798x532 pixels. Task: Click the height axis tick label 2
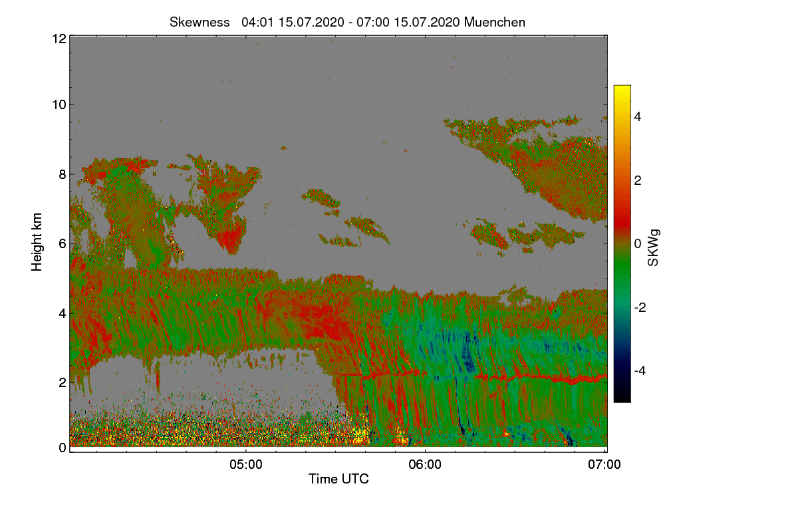(x=63, y=382)
